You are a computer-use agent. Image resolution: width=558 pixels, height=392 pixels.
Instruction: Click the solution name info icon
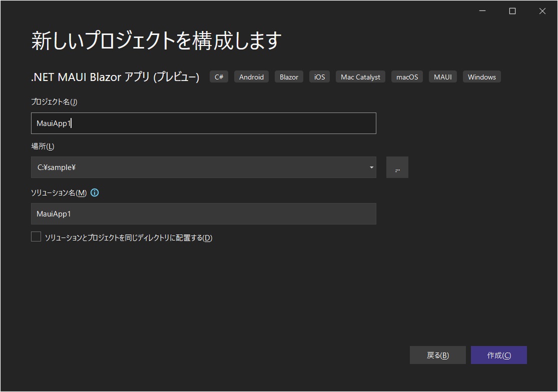[95, 192]
